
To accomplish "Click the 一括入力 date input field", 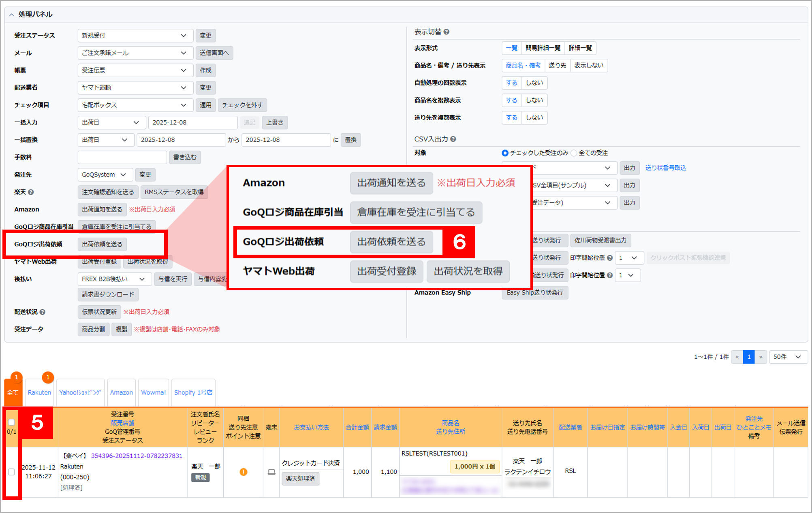I will coord(192,122).
